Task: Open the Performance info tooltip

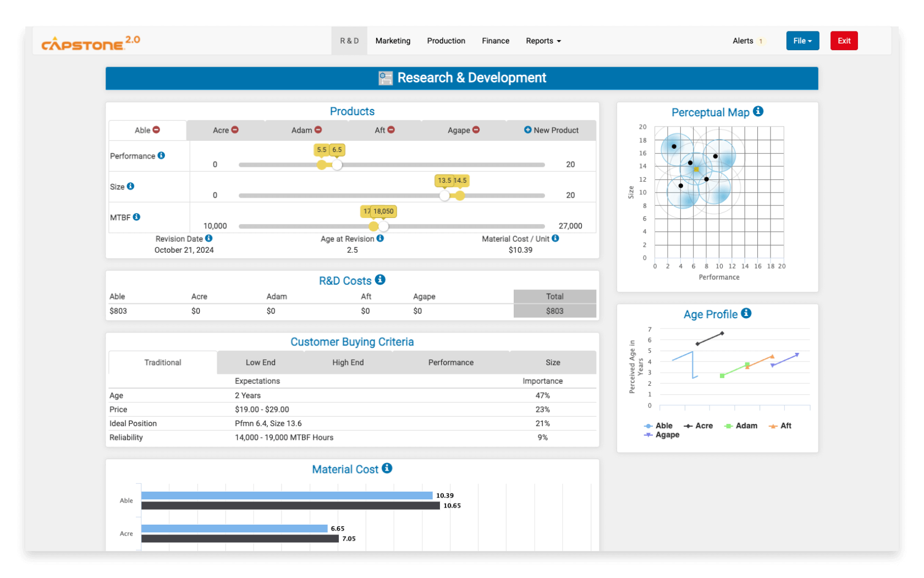Action: pyautogui.click(x=161, y=156)
